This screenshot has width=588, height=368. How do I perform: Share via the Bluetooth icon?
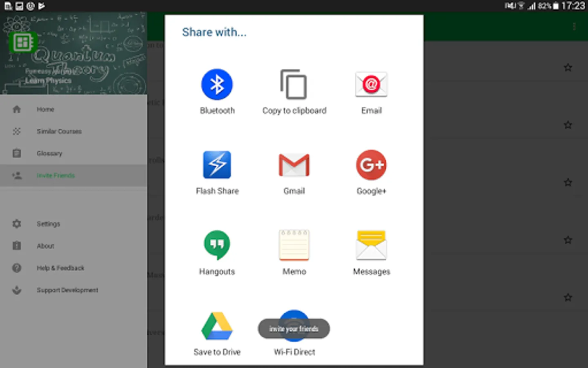pos(217,85)
